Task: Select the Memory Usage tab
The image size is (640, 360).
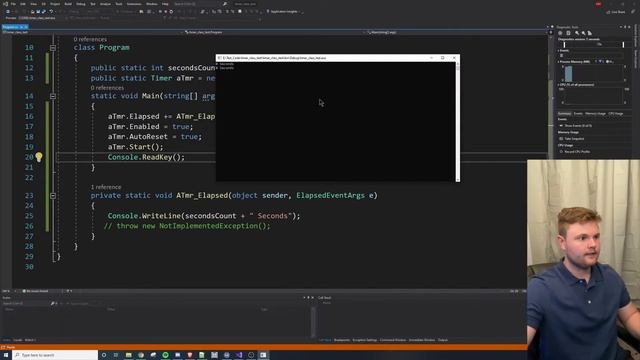Action: 595,114
